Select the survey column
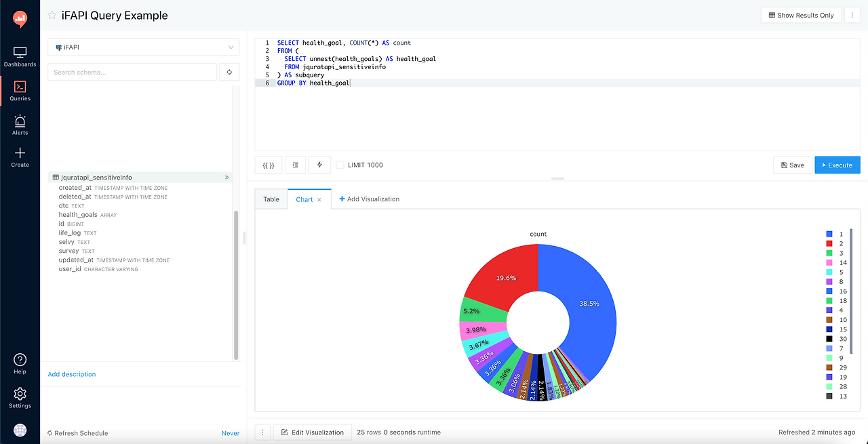This screenshot has width=868, height=444. pyautogui.click(x=77, y=251)
